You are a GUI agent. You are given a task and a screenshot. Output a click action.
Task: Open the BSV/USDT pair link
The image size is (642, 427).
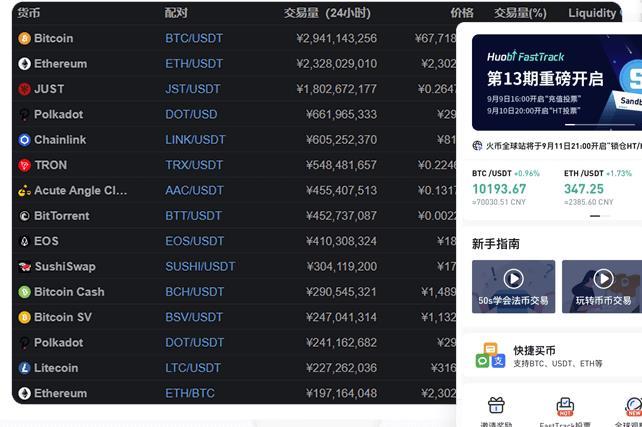[x=194, y=317]
